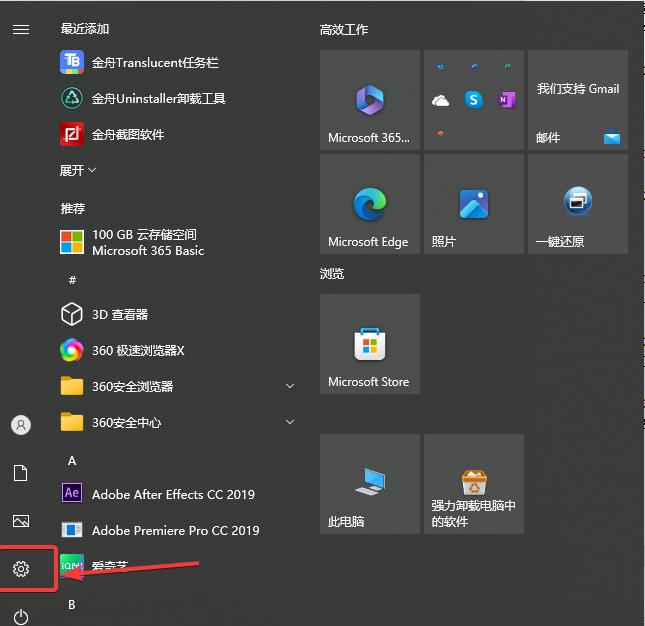Open the Microsoft 365 tile
Image resolution: width=645 pixels, height=626 pixels.
click(x=370, y=100)
